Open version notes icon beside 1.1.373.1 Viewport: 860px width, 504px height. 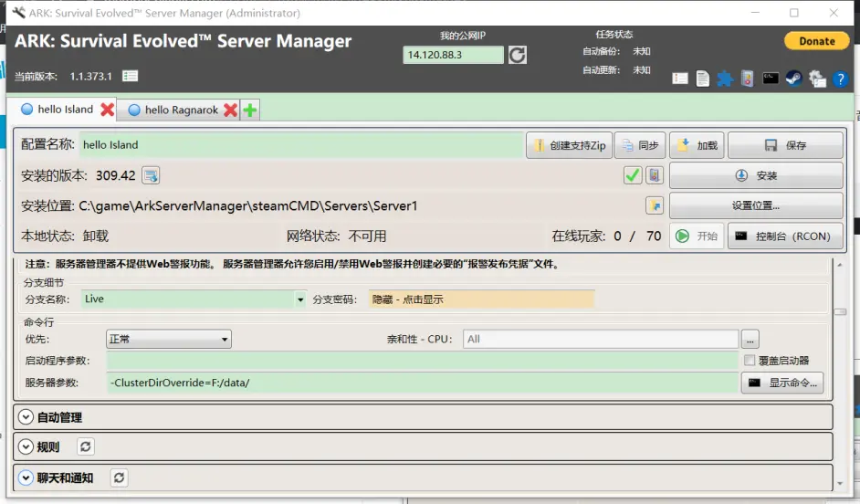click(x=130, y=76)
